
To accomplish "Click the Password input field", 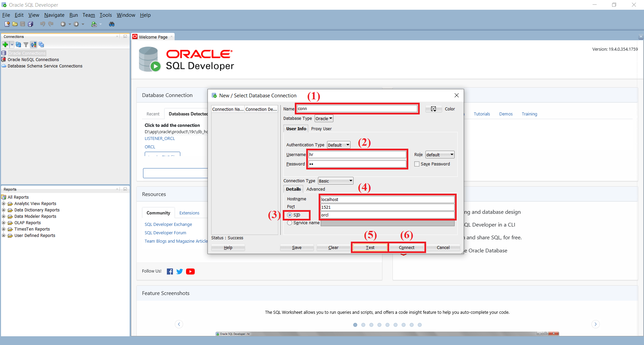I will tap(357, 164).
